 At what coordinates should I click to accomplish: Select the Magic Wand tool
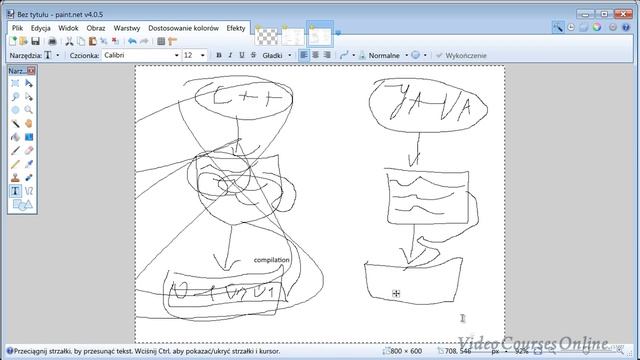click(15, 124)
